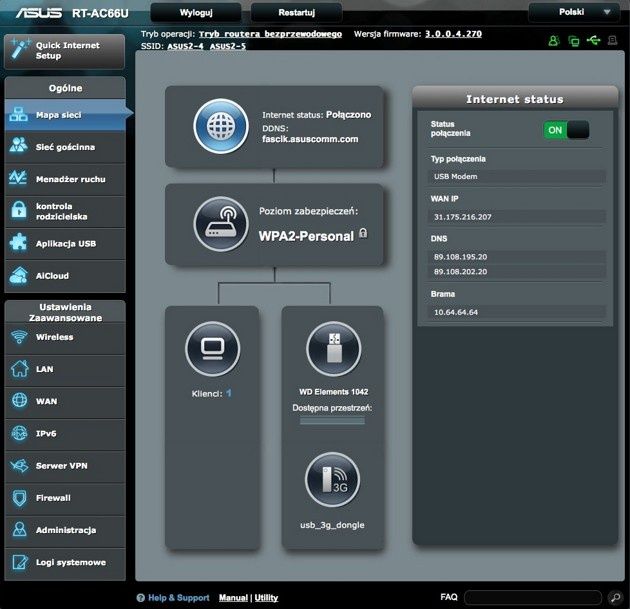Click the Quick Internet Setup wand icon
The width and height of the screenshot is (630, 609).
pos(20,49)
